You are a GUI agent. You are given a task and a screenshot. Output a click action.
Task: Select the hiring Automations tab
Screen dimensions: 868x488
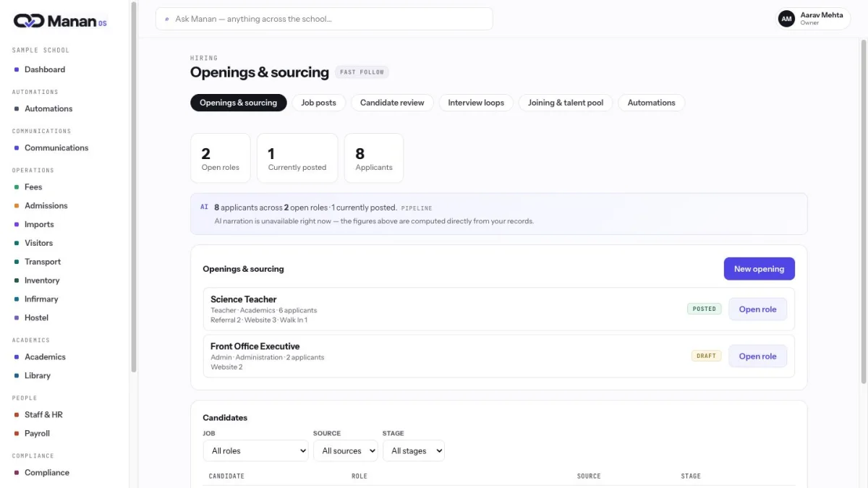[x=652, y=103]
